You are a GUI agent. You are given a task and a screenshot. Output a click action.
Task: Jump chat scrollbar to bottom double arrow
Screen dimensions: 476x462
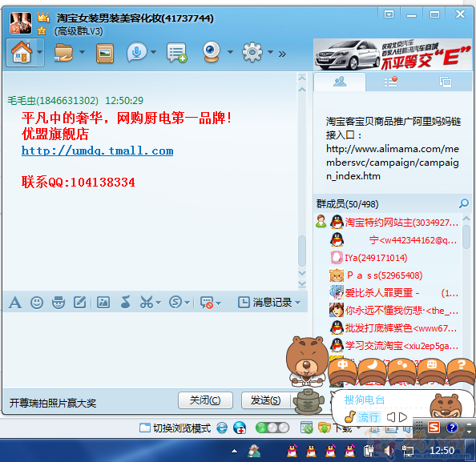point(302,284)
